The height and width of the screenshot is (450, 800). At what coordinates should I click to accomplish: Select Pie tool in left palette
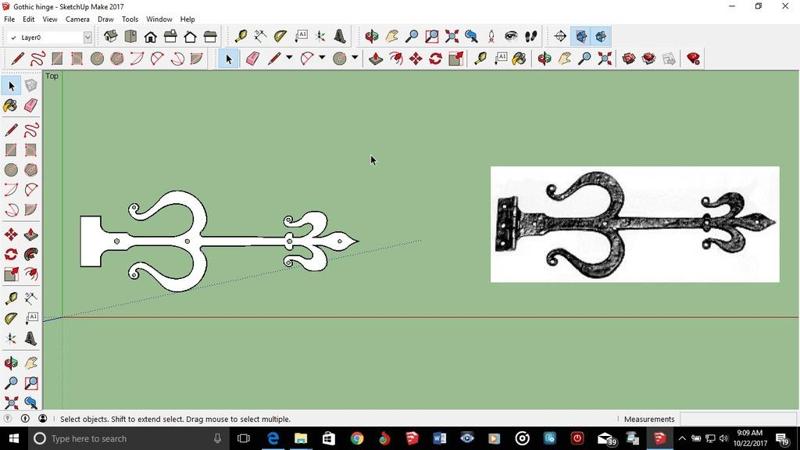coord(31,210)
